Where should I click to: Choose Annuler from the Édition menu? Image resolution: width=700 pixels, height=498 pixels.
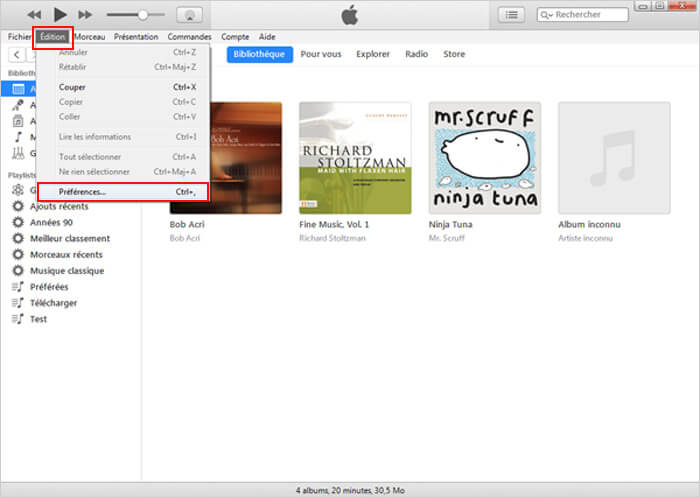[x=123, y=52]
